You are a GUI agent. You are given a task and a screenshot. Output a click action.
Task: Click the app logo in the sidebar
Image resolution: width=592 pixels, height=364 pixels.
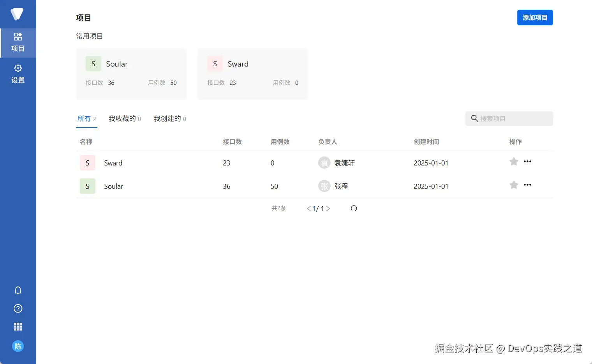coord(17,14)
